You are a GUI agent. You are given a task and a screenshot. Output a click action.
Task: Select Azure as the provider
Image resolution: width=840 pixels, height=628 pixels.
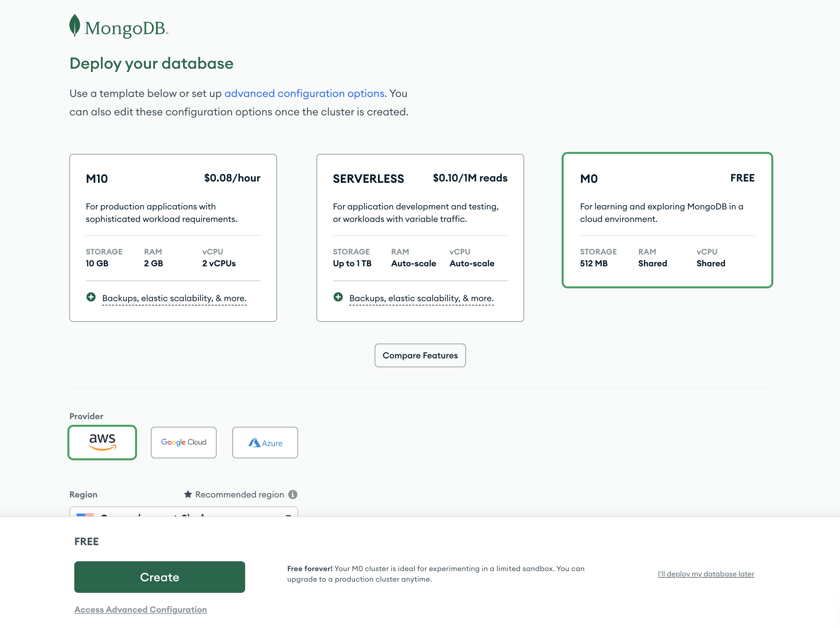tap(265, 442)
